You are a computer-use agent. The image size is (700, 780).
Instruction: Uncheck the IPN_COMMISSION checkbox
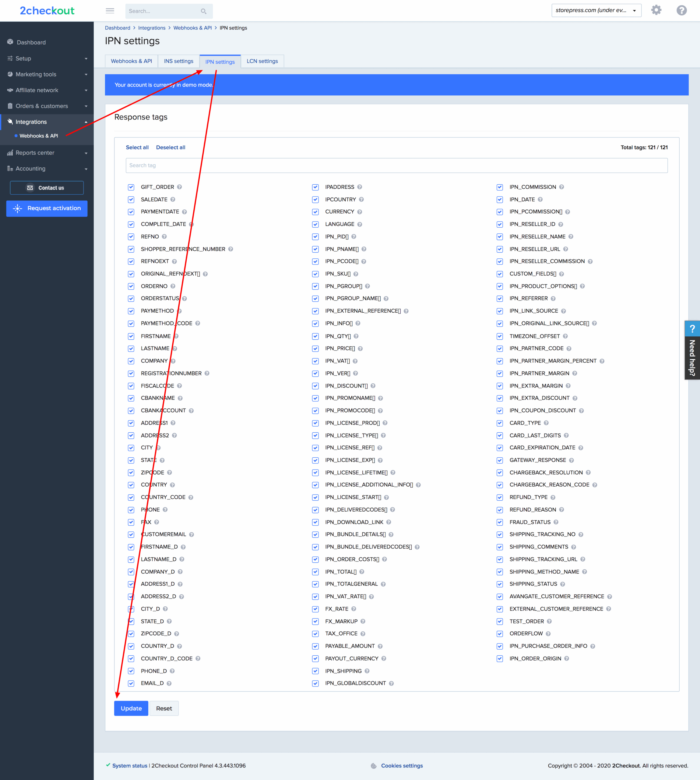coord(500,187)
